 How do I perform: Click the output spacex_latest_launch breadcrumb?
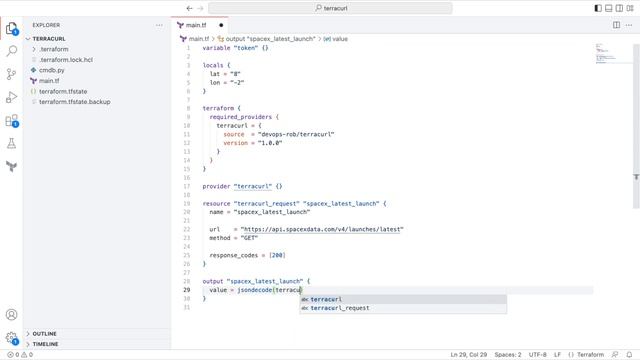click(x=267, y=39)
